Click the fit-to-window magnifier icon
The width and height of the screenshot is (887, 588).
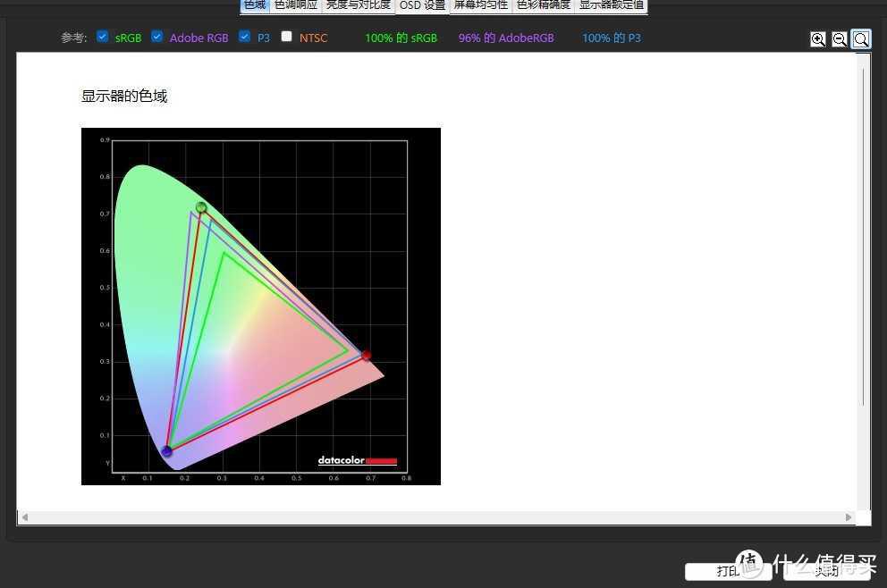pyautogui.click(x=861, y=39)
